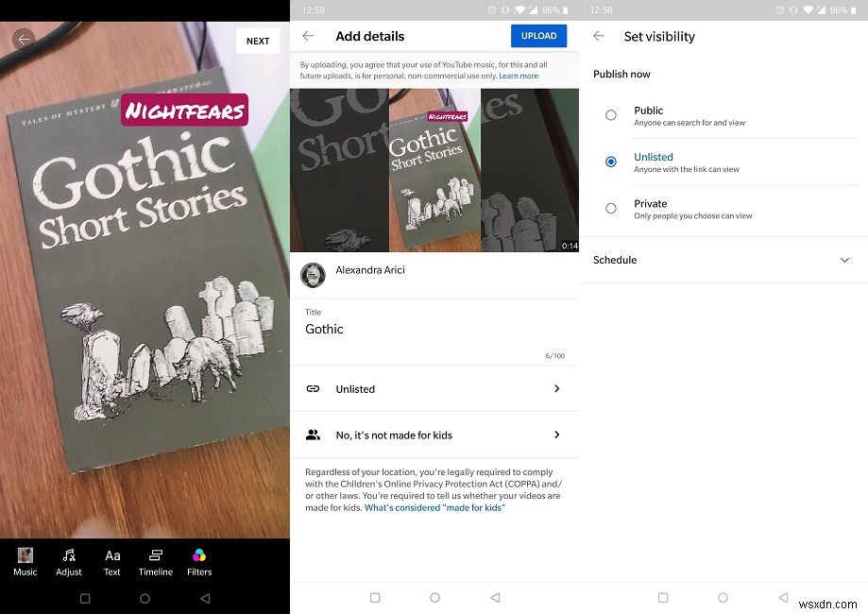The image size is (868, 614).
Task: Select the Unlisted radio button
Action: pyautogui.click(x=610, y=162)
